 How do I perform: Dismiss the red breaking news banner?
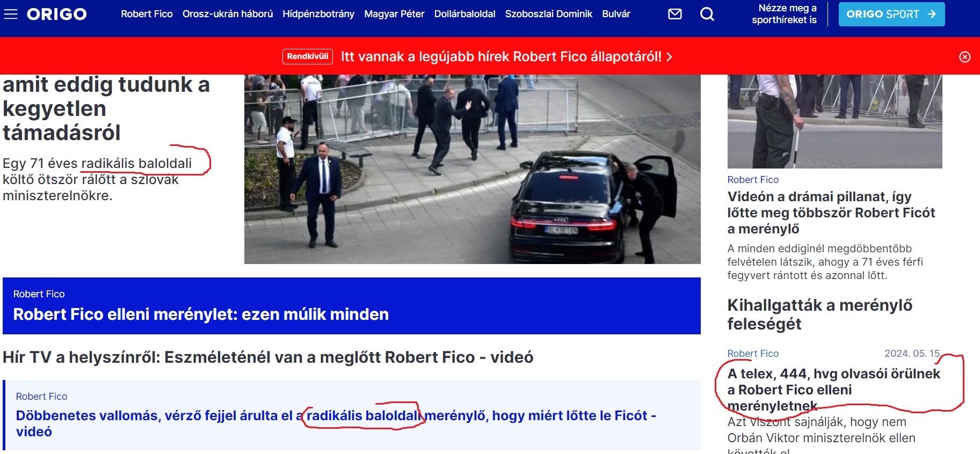[x=965, y=57]
